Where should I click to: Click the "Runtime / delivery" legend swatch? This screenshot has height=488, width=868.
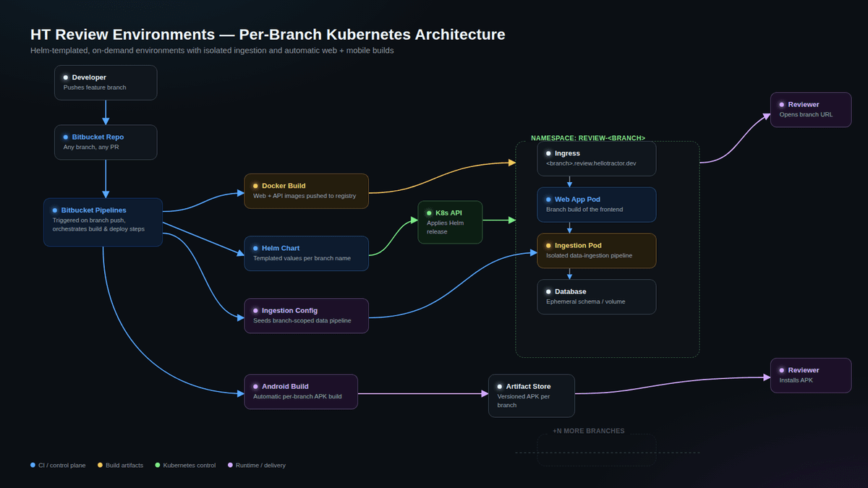230,465
